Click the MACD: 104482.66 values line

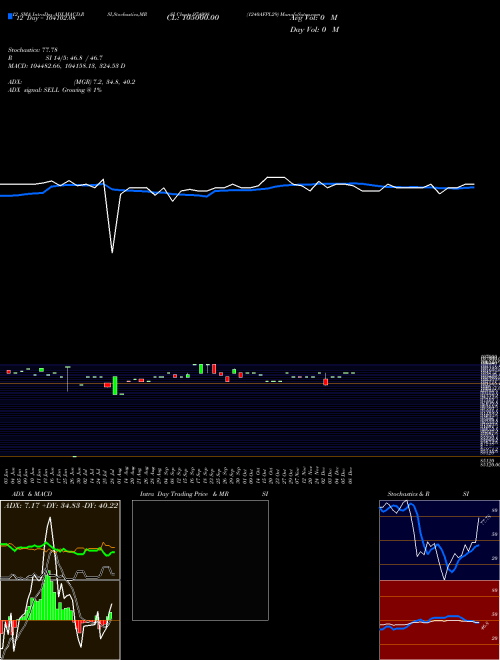pos(66,66)
